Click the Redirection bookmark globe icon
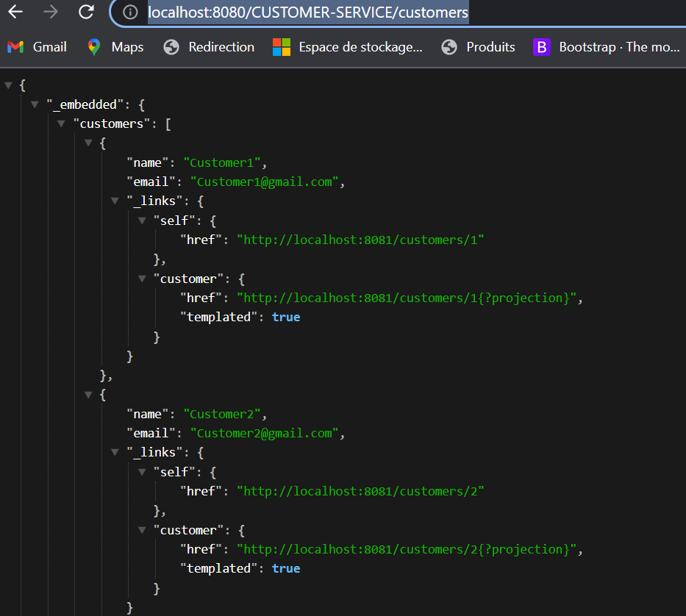This screenshot has width=686, height=616. 171,46
